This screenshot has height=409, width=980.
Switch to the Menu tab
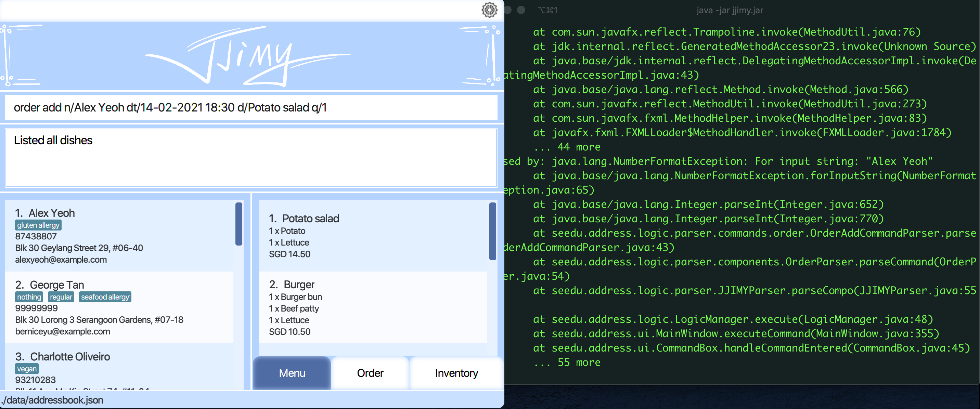click(x=292, y=373)
